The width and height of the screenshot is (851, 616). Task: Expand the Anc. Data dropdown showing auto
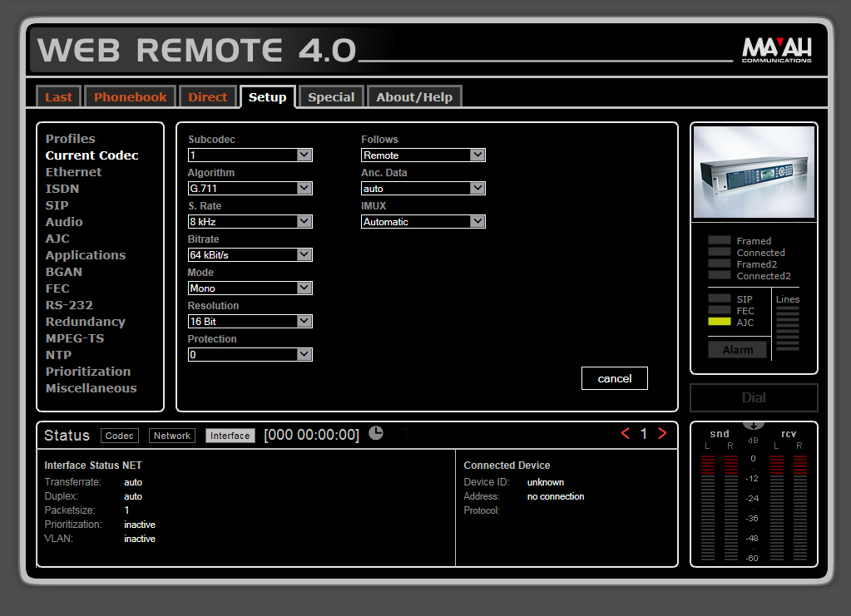click(x=423, y=188)
